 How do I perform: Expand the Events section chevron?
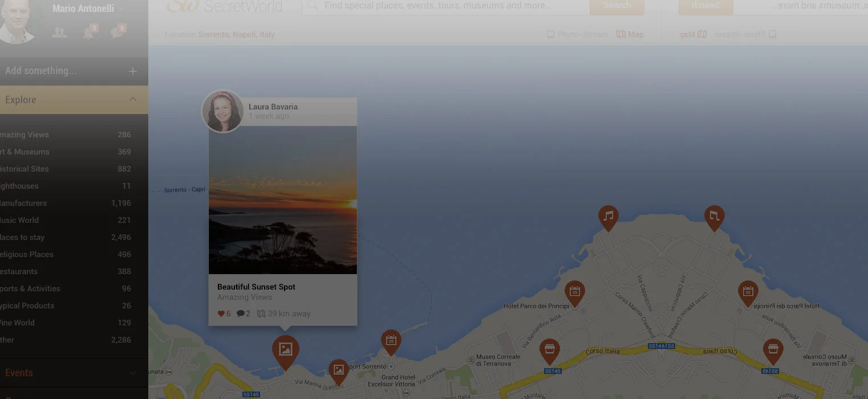(133, 373)
